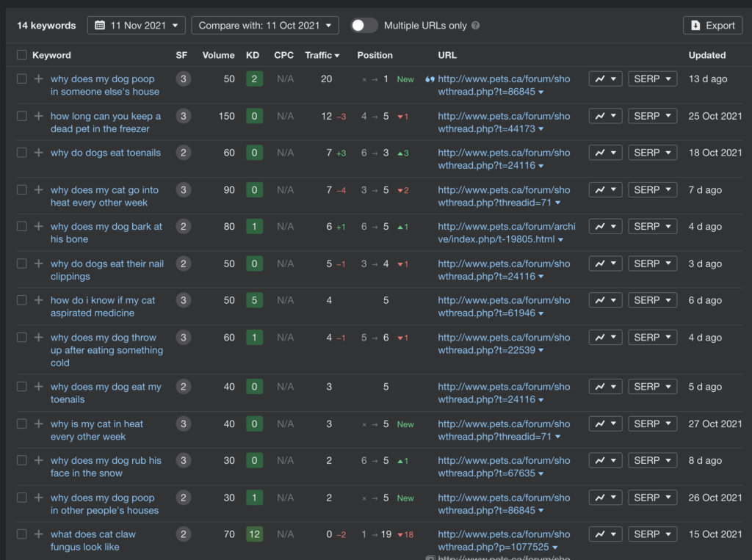
Task: Tick checkbox for 'why does my dog poop in someone else's house'
Action: coord(21,79)
